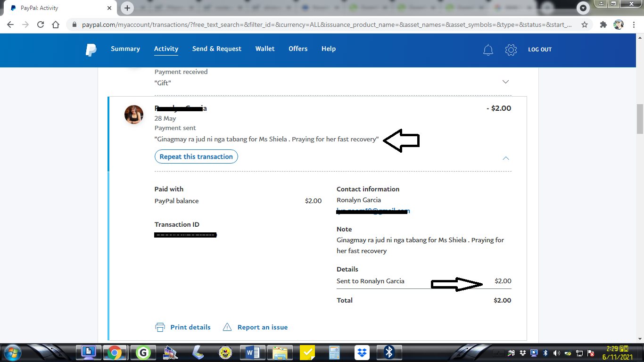Open green G app in taskbar
This screenshot has width=644, height=362.
click(x=143, y=353)
